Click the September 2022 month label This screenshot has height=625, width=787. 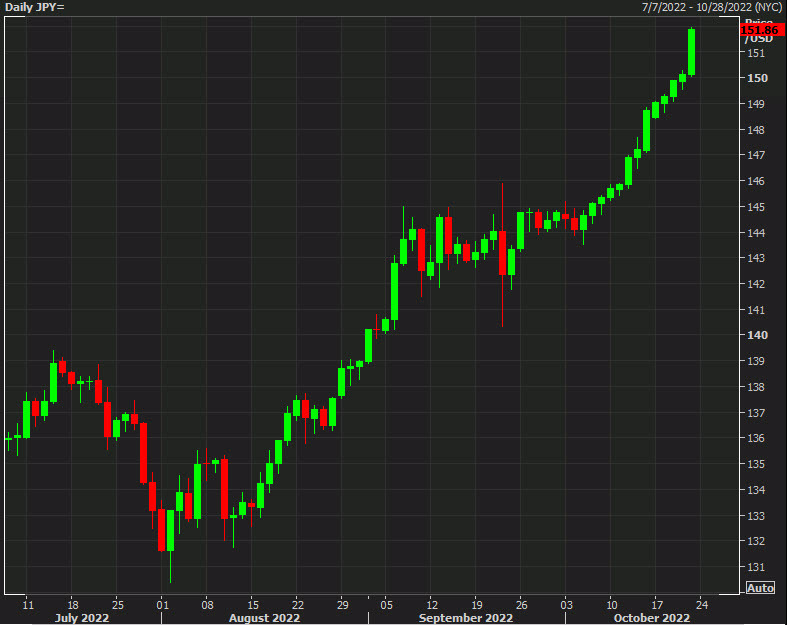pos(466,618)
